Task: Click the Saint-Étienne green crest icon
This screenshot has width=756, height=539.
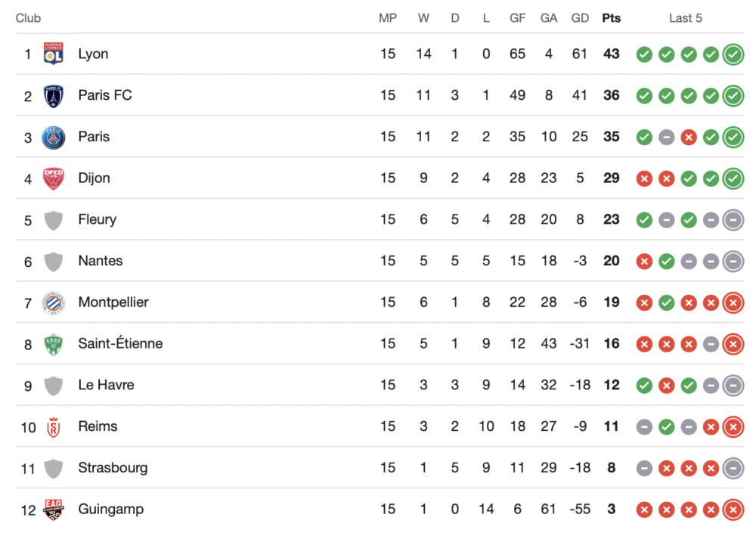Action: pos(53,344)
